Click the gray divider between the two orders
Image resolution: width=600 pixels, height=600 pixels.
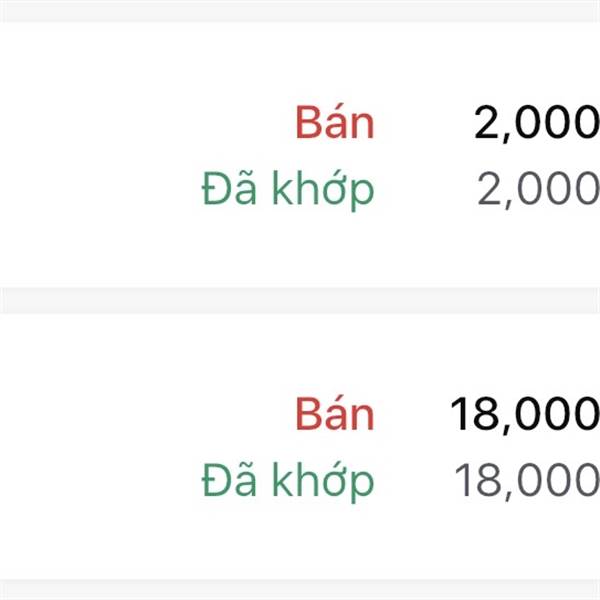[x=300, y=300]
